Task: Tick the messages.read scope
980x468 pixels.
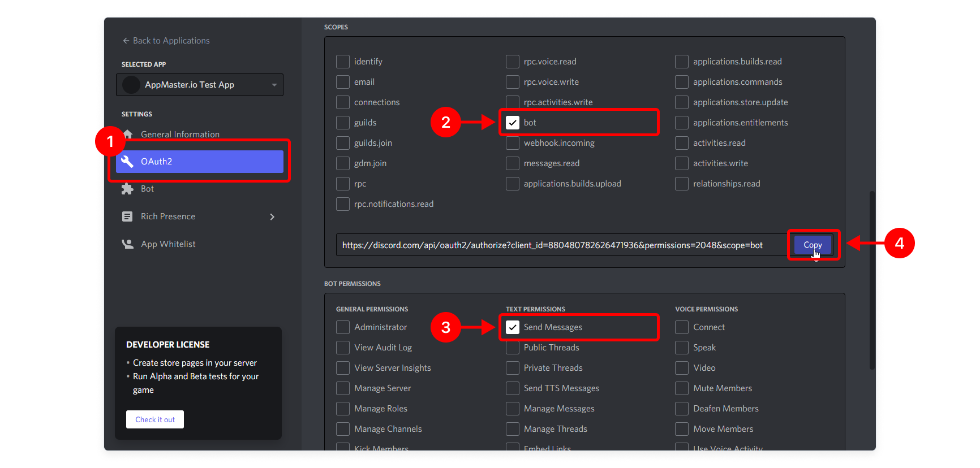Action: pyautogui.click(x=513, y=163)
